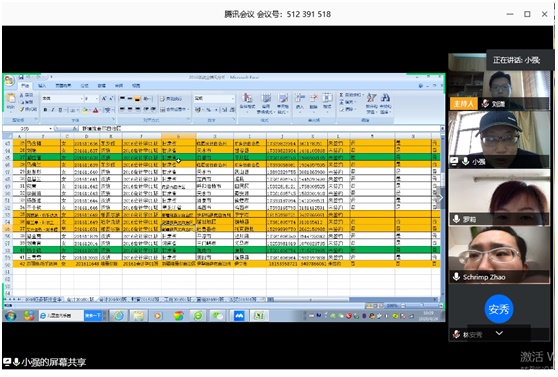Open the Conditional Formatting icon in ribbon
The image size is (558, 377).
point(247,101)
